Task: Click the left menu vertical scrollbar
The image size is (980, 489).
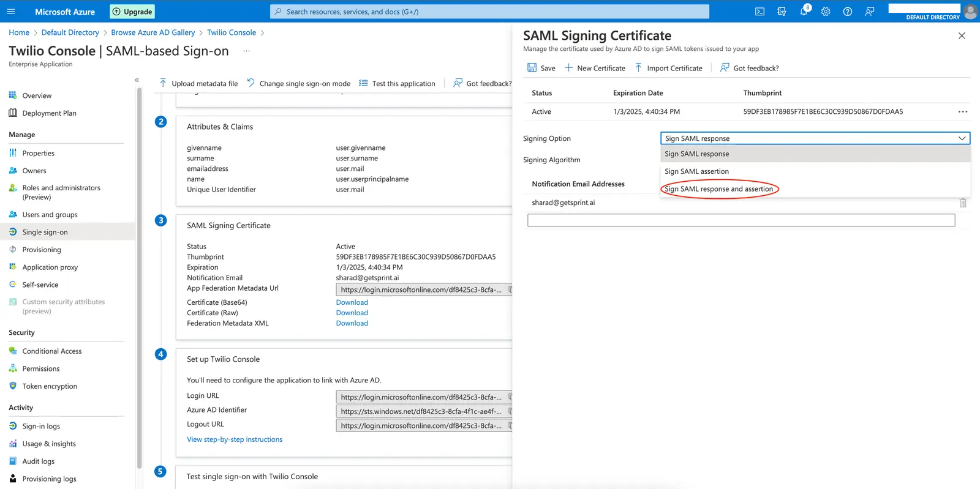Action: (x=139, y=278)
